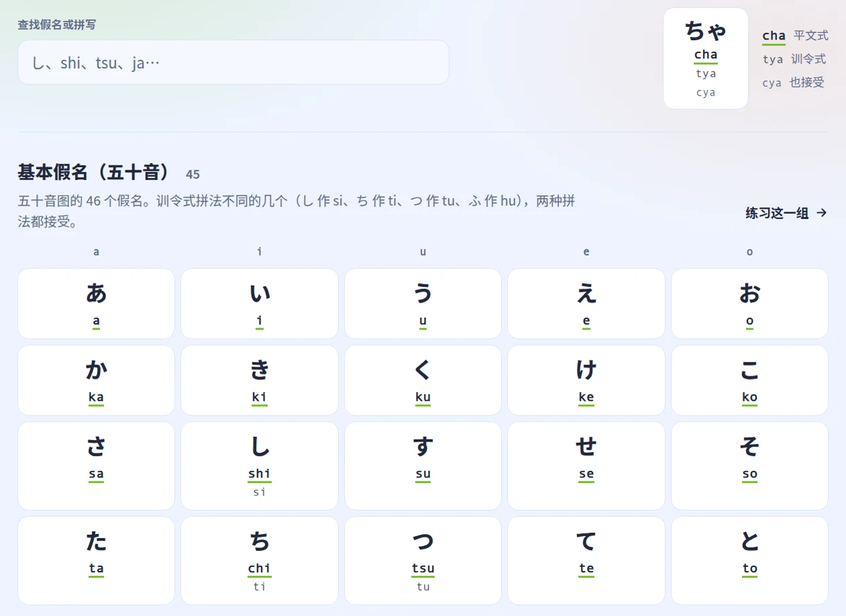
Task: Click the 五十音图 description paragraph
Action: pos(297,211)
